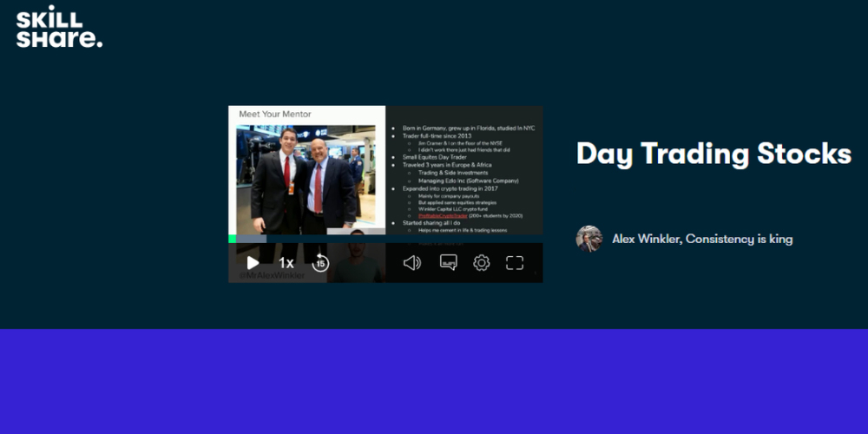Enter fullscreen mode
This screenshot has width=868, height=434.
pos(515,263)
